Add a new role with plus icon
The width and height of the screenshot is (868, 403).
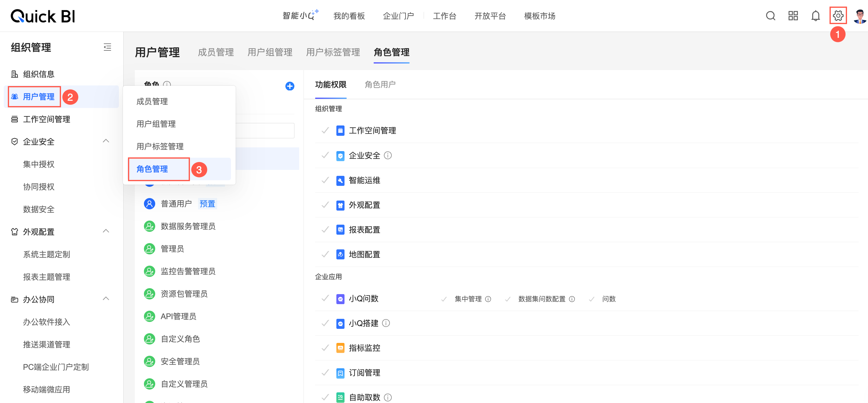coord(289,86)
